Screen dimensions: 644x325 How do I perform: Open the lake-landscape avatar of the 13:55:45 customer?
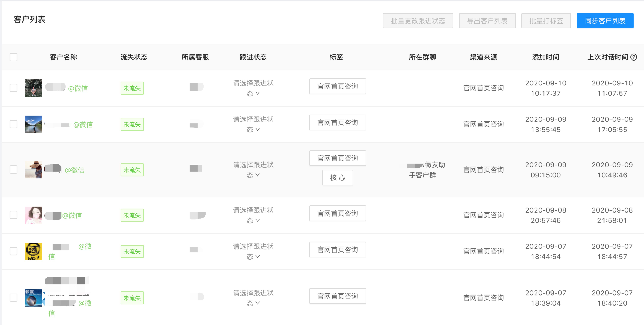coord(34,124)
